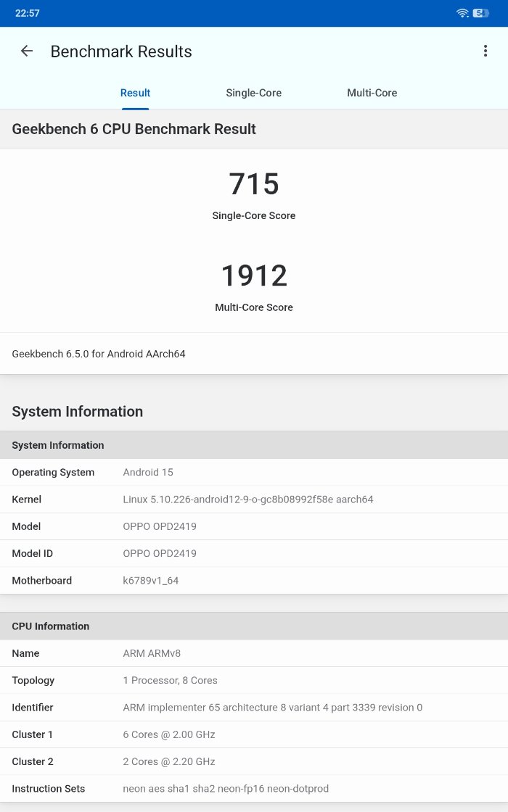508x812 pixels.
Task: Select the CPU Identifier row
Action: coord(254,708)
